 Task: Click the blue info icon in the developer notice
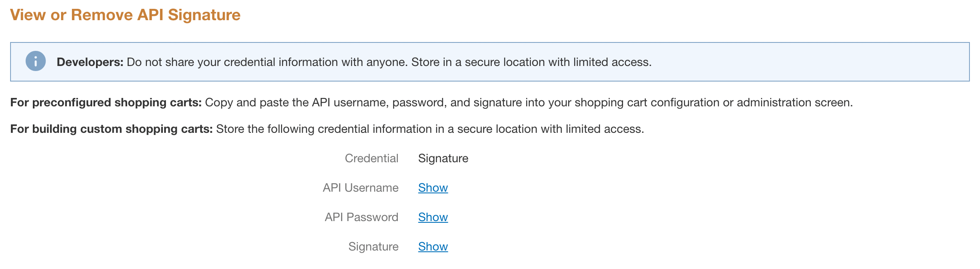click(36, 61)
